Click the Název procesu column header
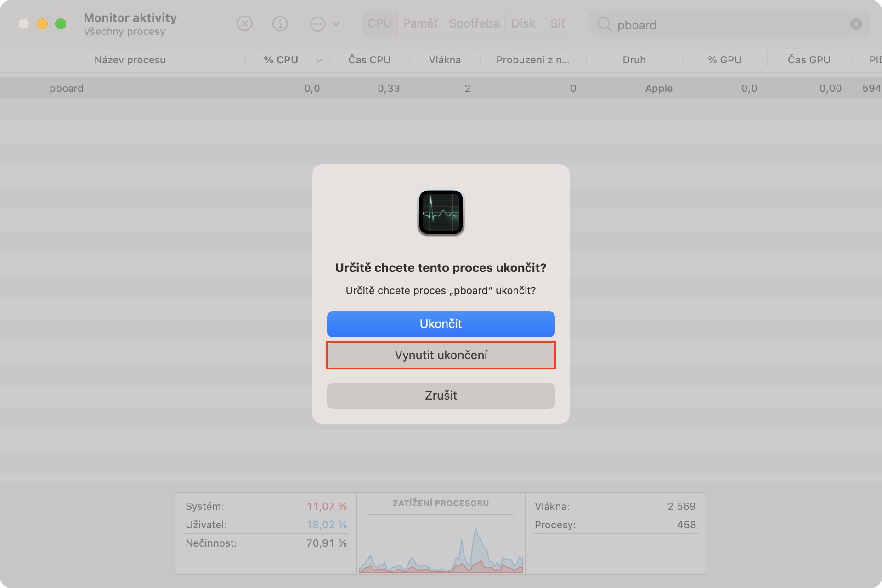Image resolution: width=882 pixels, height=588 pixels. point(130,60)
